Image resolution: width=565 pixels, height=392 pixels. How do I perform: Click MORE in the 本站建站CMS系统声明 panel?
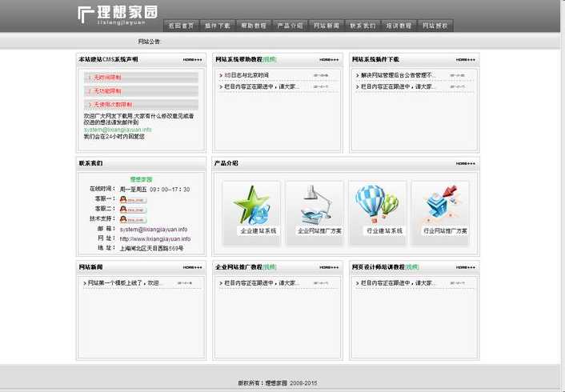click(x=192, y=60)
